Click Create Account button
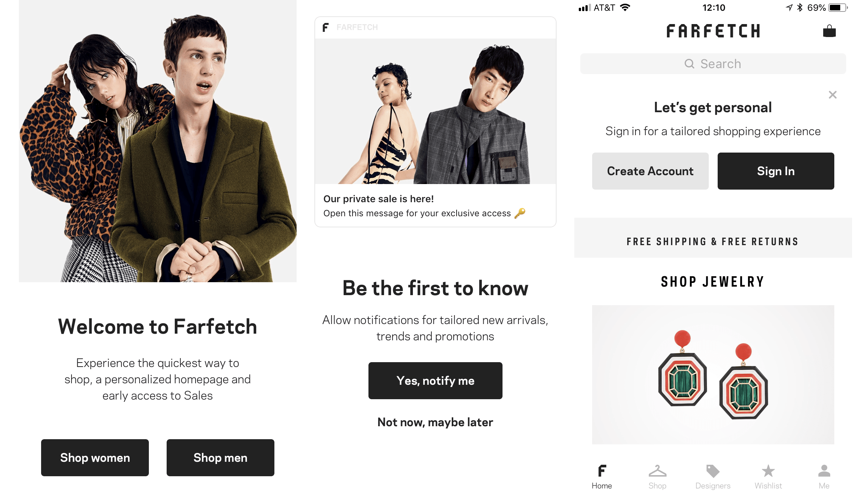Screen dimensions: 868x494 pos(650,171)
